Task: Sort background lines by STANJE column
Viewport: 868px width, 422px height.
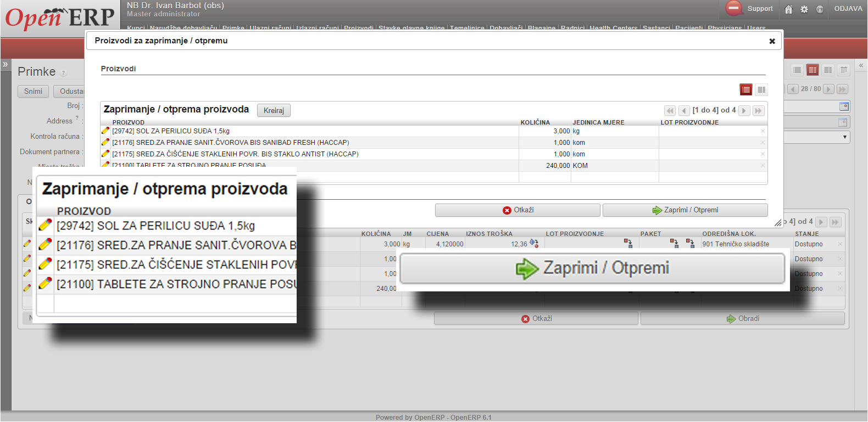Action: [x=806, y=234]
